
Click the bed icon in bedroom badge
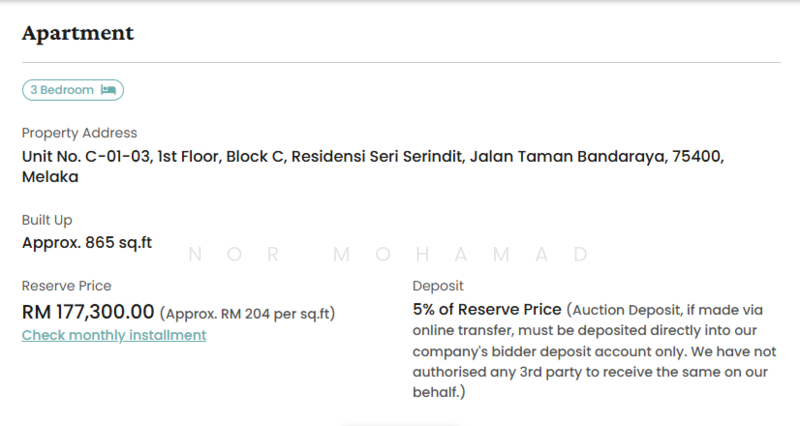point(108,90)
